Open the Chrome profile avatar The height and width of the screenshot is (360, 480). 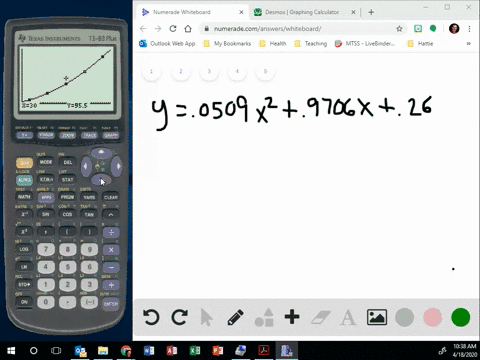click(454, 29)
